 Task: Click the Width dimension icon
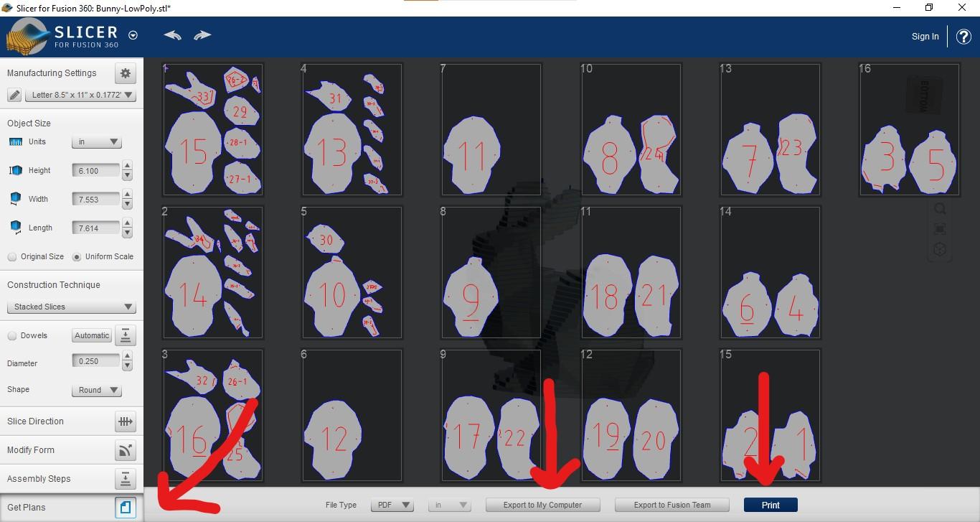coord(16,199)
